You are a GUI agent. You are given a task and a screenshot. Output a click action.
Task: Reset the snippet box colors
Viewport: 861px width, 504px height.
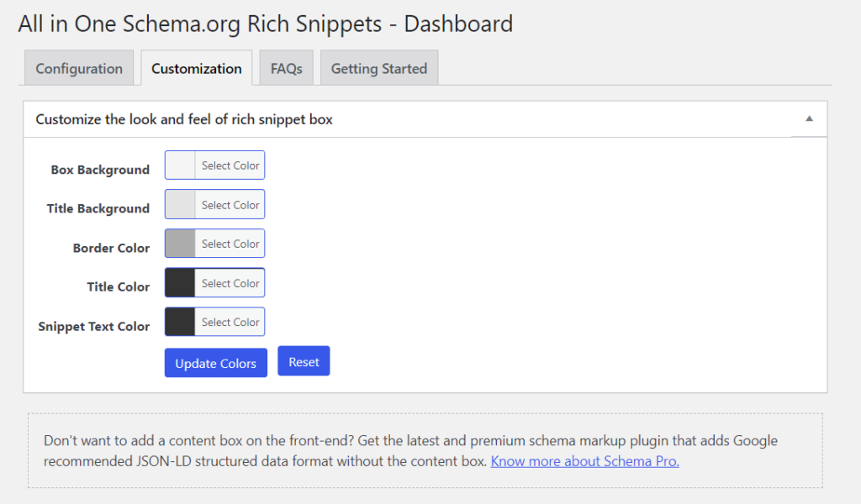coord(304,361)
